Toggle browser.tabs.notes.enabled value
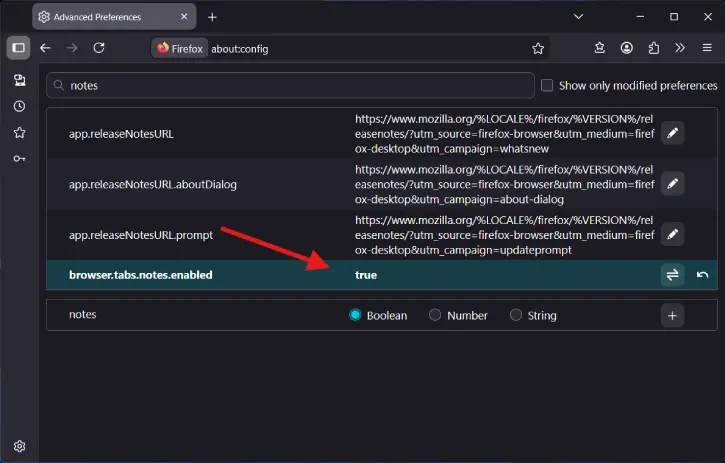 [x=672, y=275]
